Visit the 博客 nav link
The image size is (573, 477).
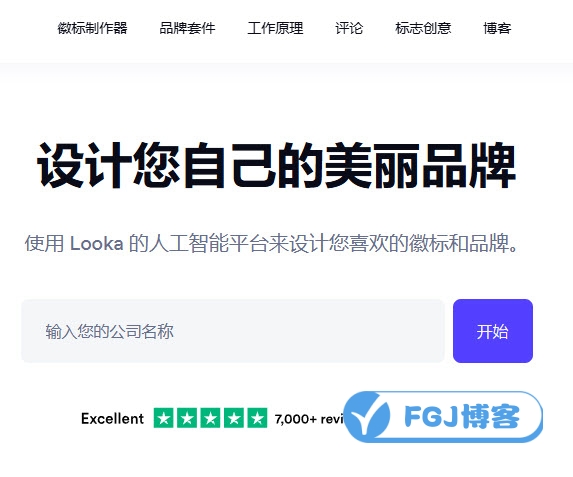[497, 28]
